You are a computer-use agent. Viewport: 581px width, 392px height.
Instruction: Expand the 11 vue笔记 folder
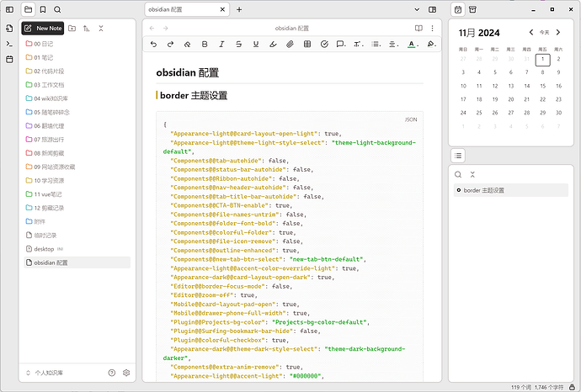click(x=77, y=194)
